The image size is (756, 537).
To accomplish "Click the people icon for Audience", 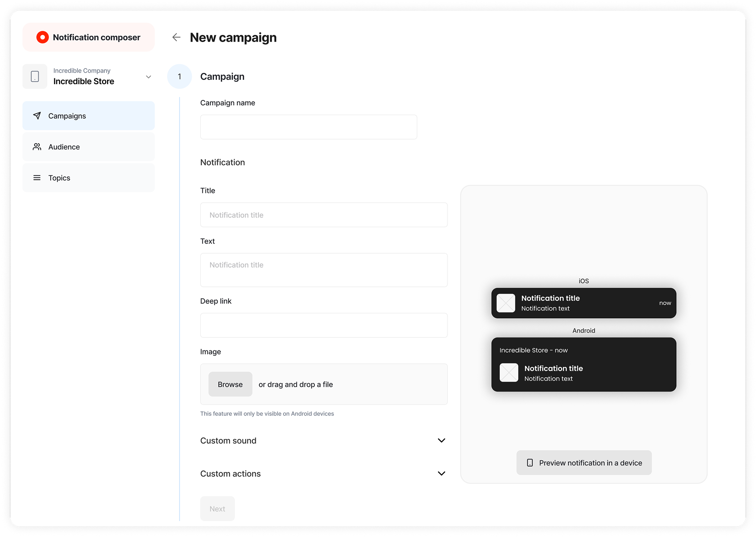I will pyautogui.click(x=37, y=147).
